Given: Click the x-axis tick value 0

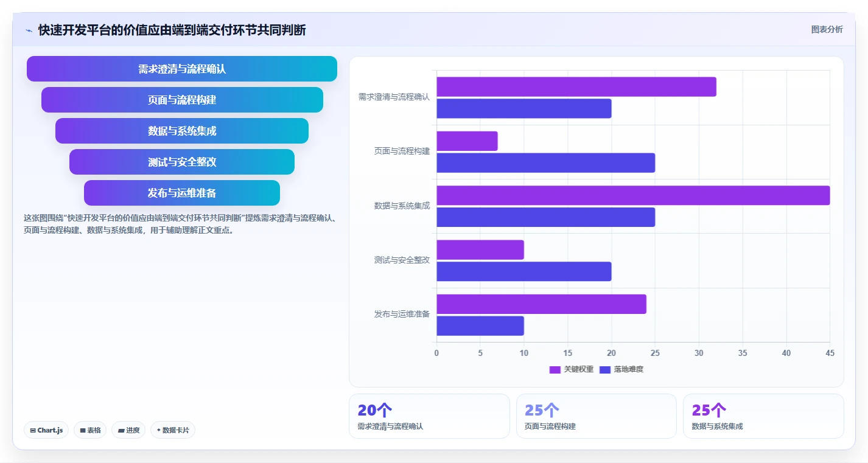Looking at the screenshot, I should coord(436,353).
